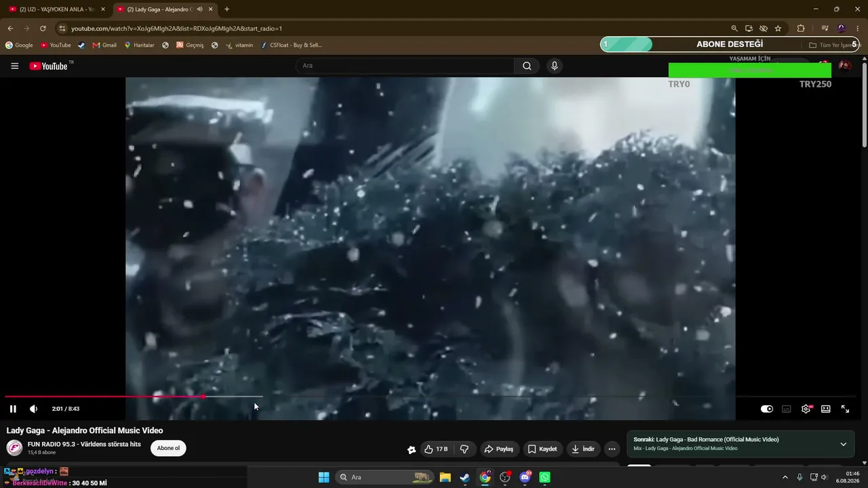Open Discord from the taskbar
Image resolution: width=868 pixels, height=488 pixels.
[x=525, y=477]
